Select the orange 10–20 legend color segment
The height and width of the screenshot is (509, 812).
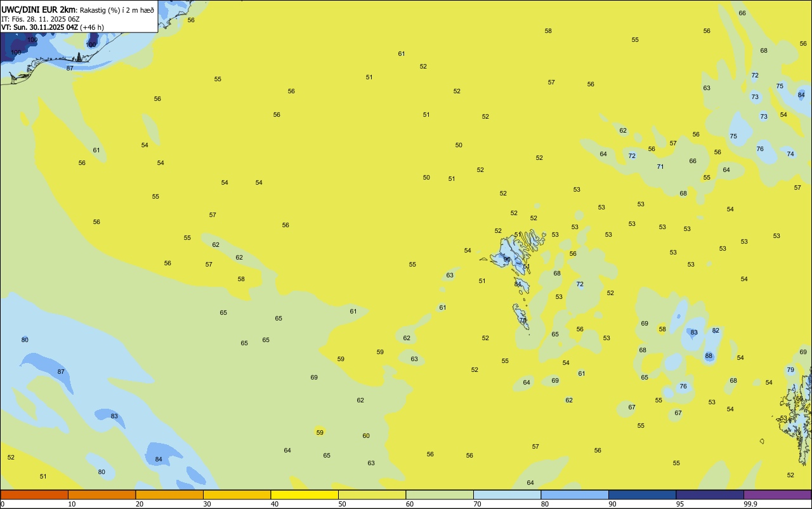[x=101, y=494]
